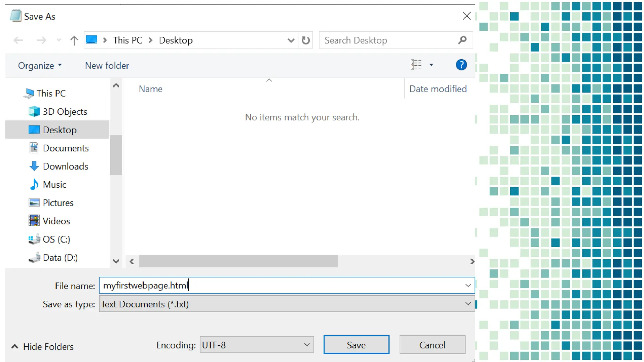Click the Up one level arrow
This screenshot has height=362, width=644.
tap(74, 40)
